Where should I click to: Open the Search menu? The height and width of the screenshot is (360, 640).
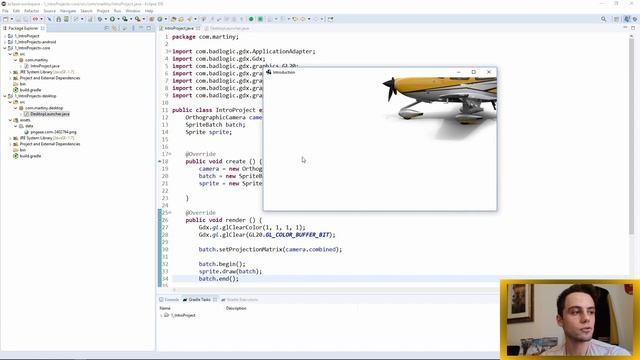click(86, 11)
